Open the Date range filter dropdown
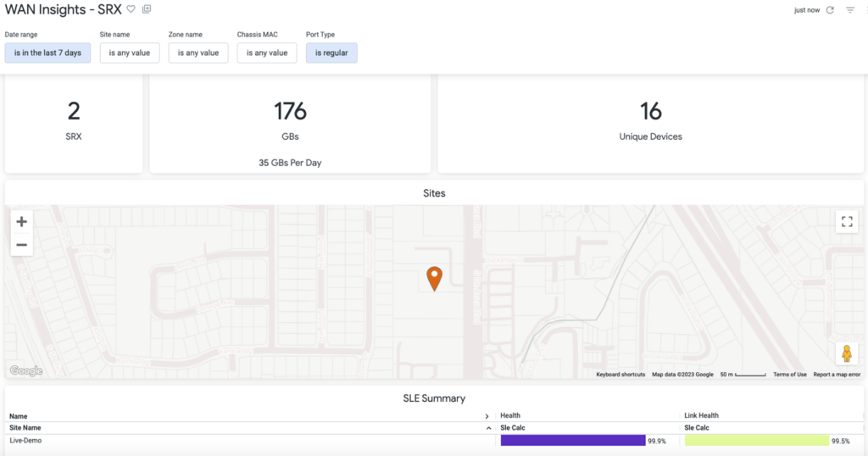The height and width of the screenshot is (456, 868). tap(47, 53)
